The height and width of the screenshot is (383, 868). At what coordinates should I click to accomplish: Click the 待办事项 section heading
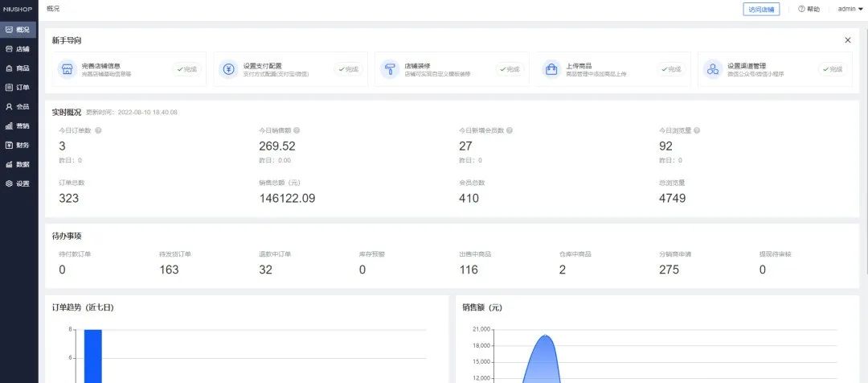(x=67, y=236)
